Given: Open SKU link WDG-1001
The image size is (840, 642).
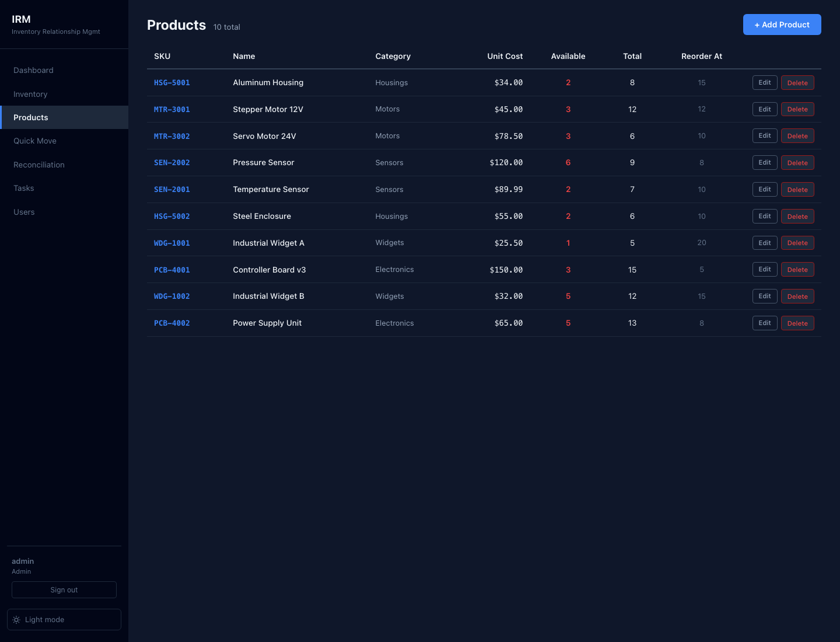Looking at the screenshot, I should tap(171, 243).
